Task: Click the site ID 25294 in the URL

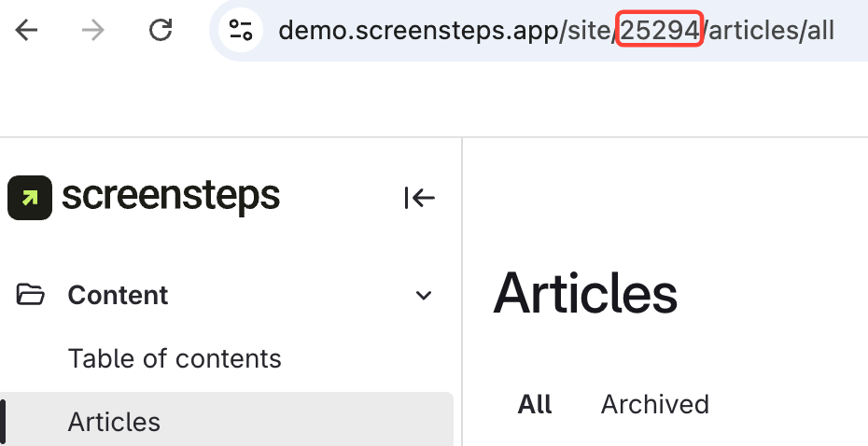Action: pyautogui.click(x=659, y=31)
